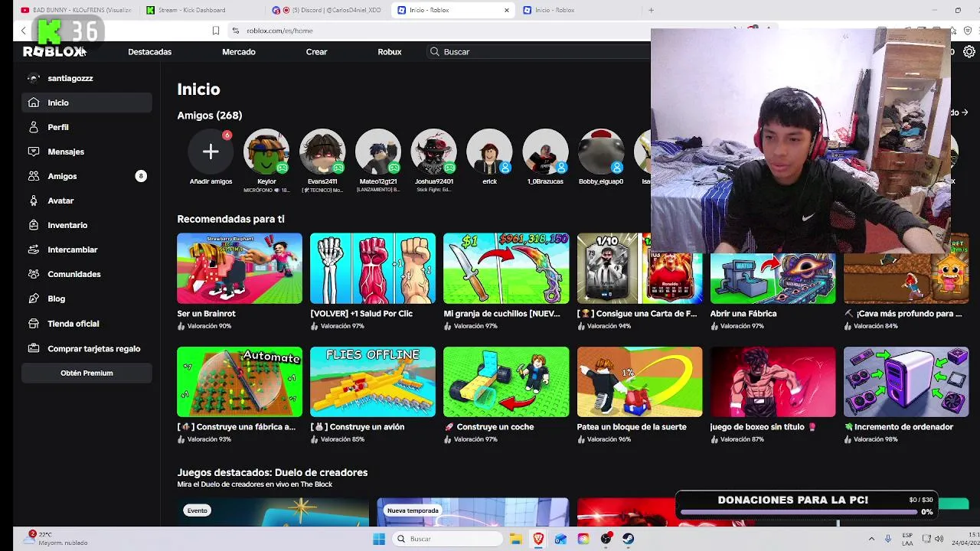The width and height of the screenshot is (980, 551).
Task: Click the Roblox logo
Action: pyautogui.click(x=54, y=51)
